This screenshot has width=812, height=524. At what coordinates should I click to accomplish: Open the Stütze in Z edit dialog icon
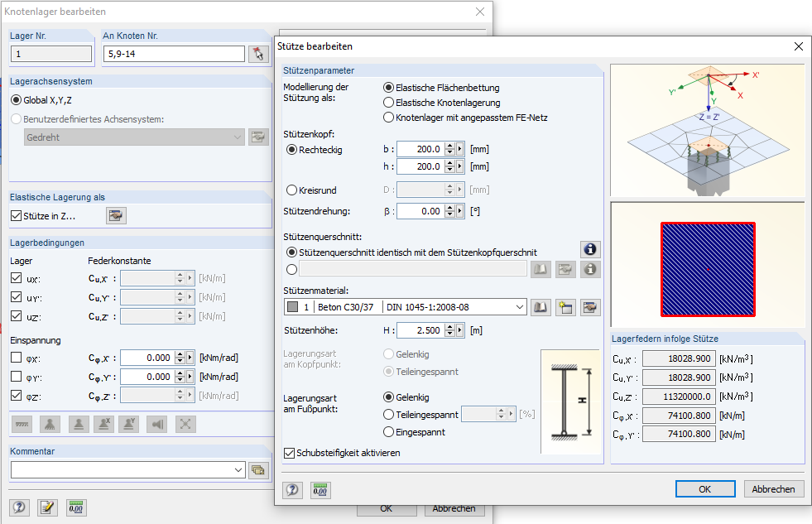point(115,215)
